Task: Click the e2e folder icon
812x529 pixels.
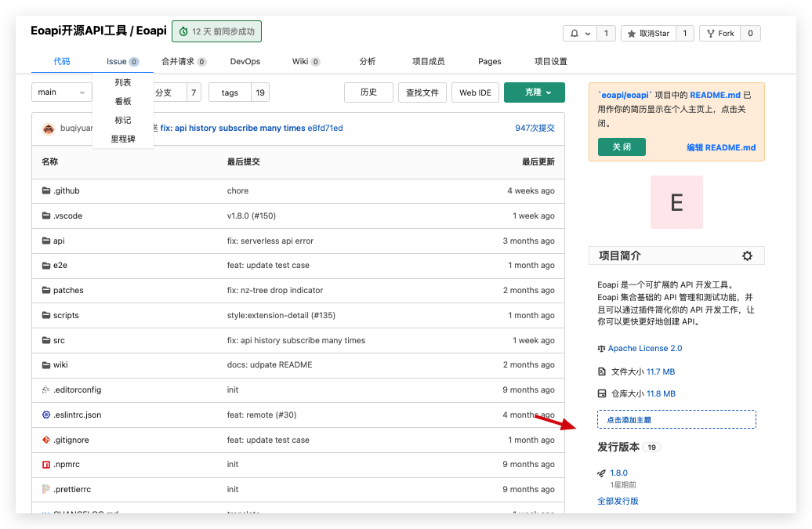Action: point(46,265)
